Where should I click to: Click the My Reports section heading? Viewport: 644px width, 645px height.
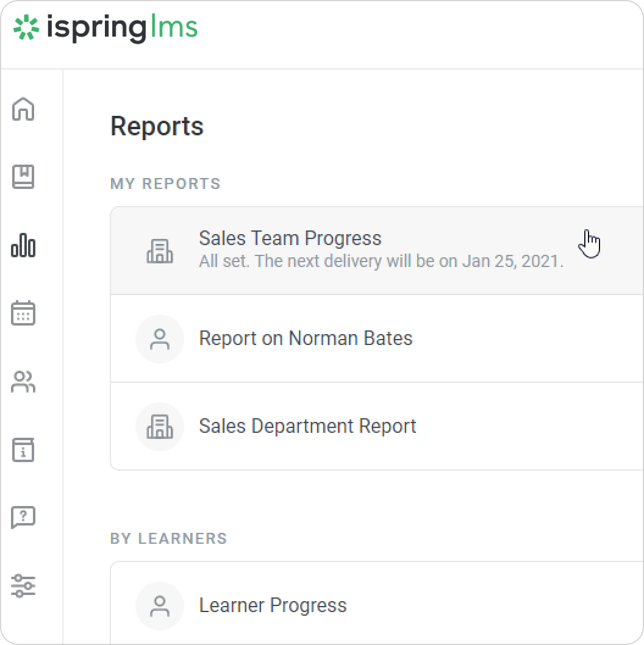point(165,184)
